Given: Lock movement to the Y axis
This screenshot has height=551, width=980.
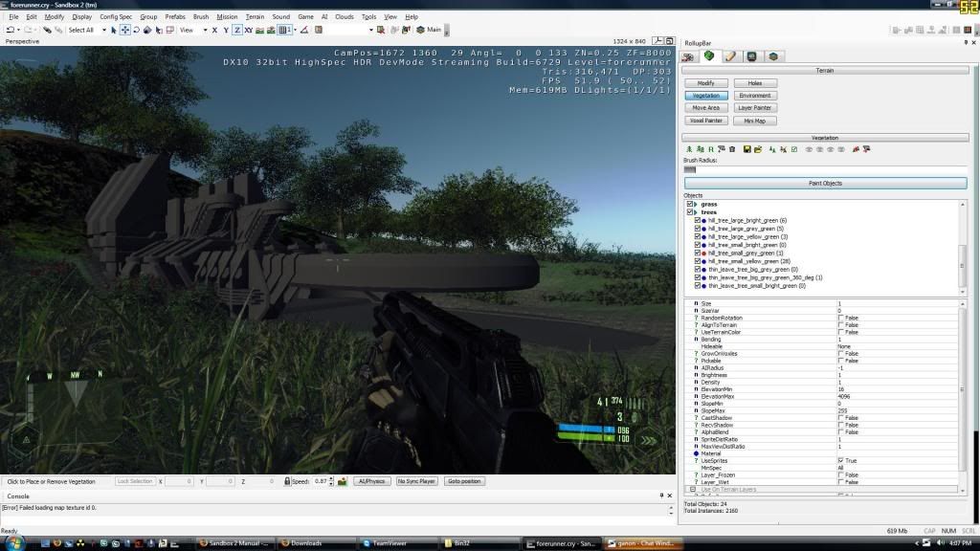Looking at the screenshot, I should (226, 30).
